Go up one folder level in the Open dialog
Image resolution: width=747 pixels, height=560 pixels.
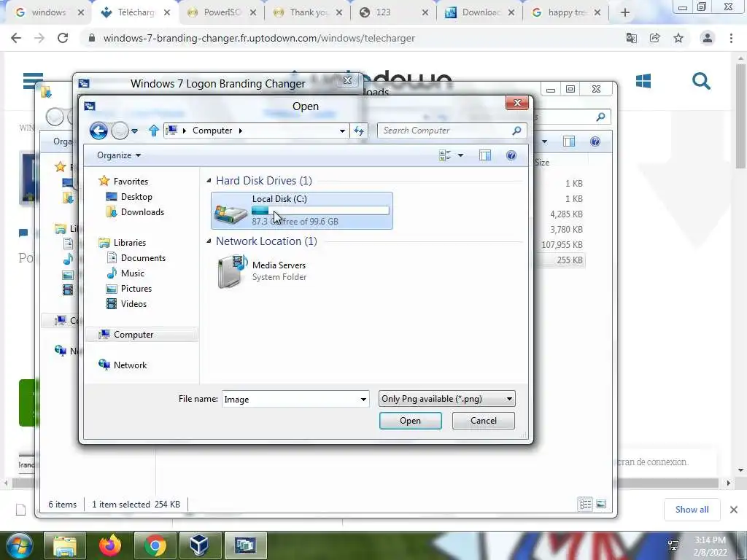coord(153,131)
